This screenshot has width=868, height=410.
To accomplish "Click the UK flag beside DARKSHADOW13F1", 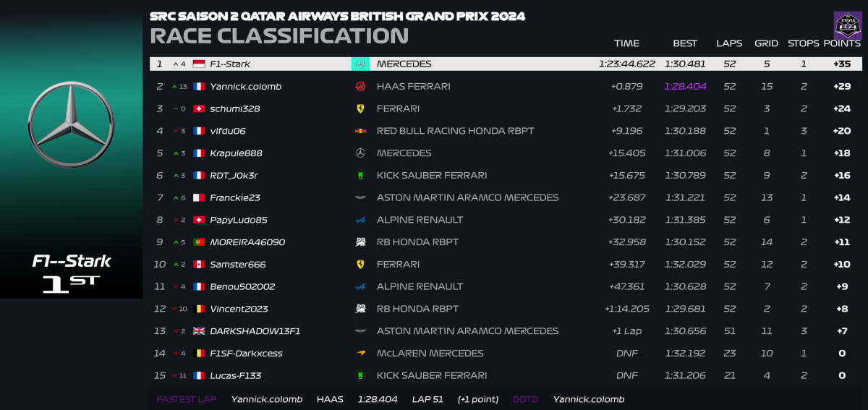I will (199, 331).
